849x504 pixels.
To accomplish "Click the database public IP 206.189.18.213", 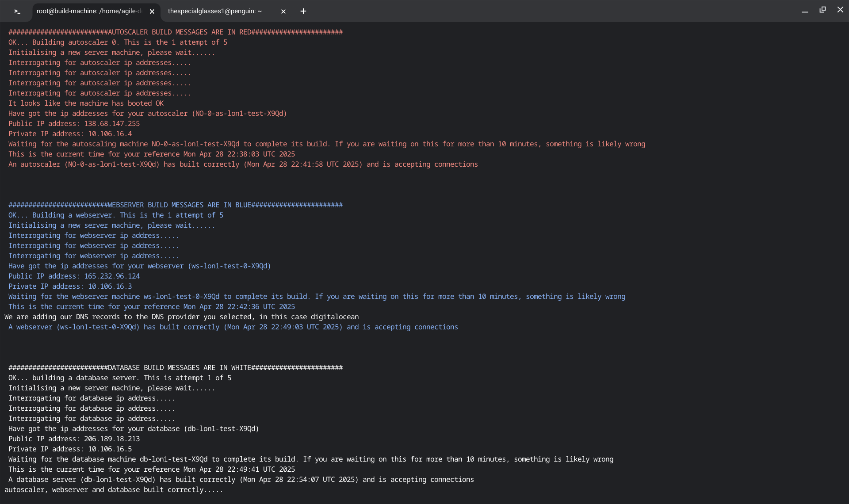I will coord(112,439).
